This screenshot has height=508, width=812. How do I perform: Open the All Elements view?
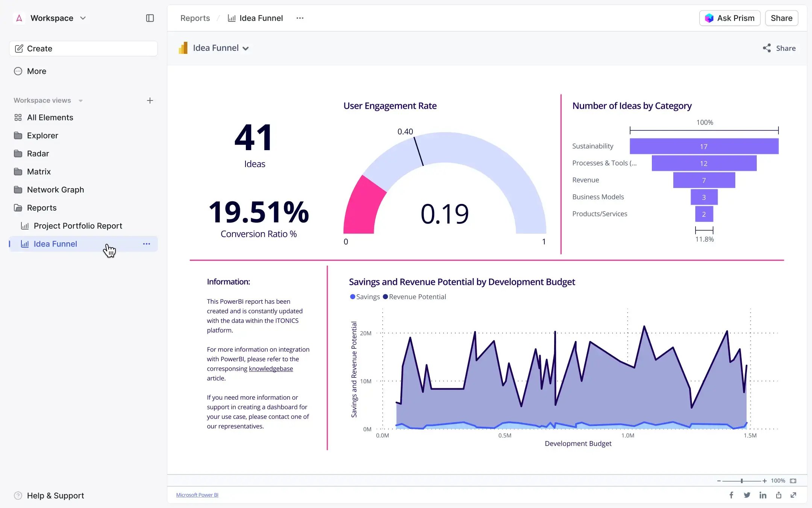pyautogui.click(x=43, y=117)
